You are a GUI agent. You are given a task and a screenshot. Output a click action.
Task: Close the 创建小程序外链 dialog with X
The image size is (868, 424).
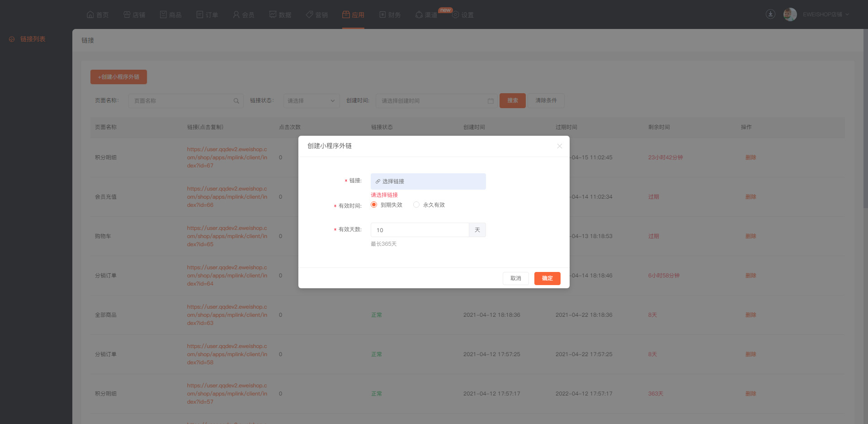pyautogui.click(x=560, y=146)
